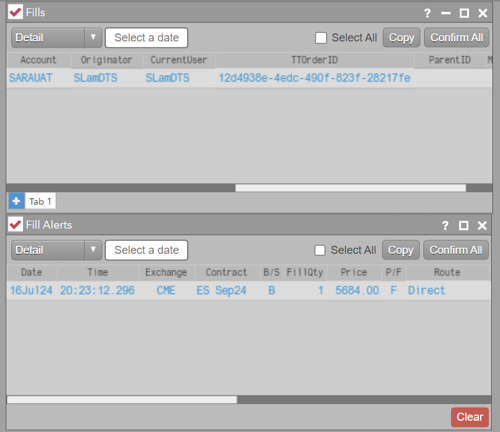Check Select All in Fills widget
The width and height of the screenshot is (500, 432).
tap(321, 38)
